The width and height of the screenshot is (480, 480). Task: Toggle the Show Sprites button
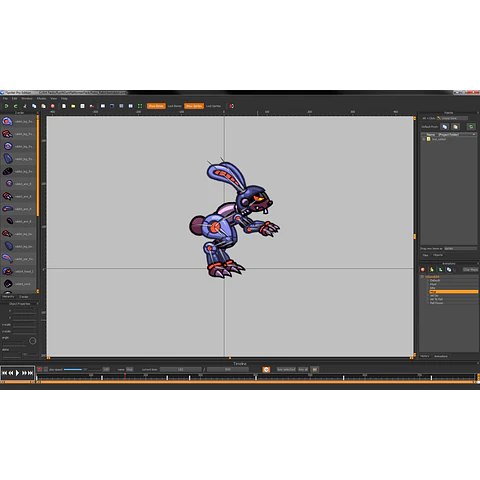(x=194, y=106)
